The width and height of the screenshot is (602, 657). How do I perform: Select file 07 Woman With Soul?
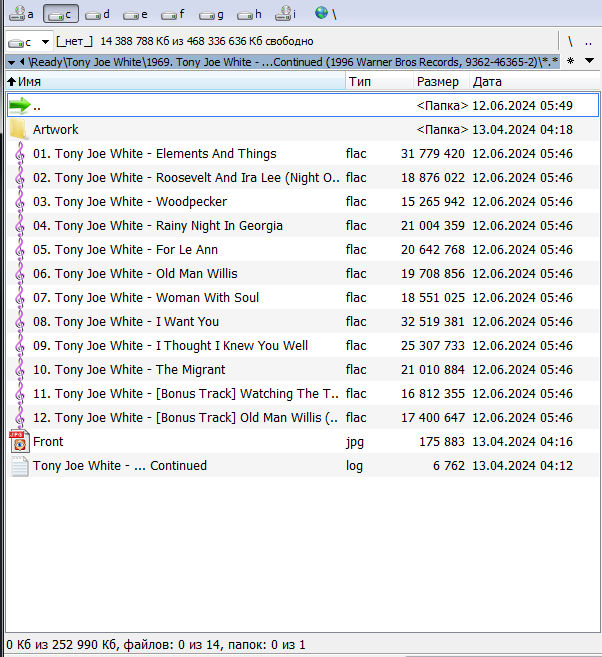[x=303, y=297]
